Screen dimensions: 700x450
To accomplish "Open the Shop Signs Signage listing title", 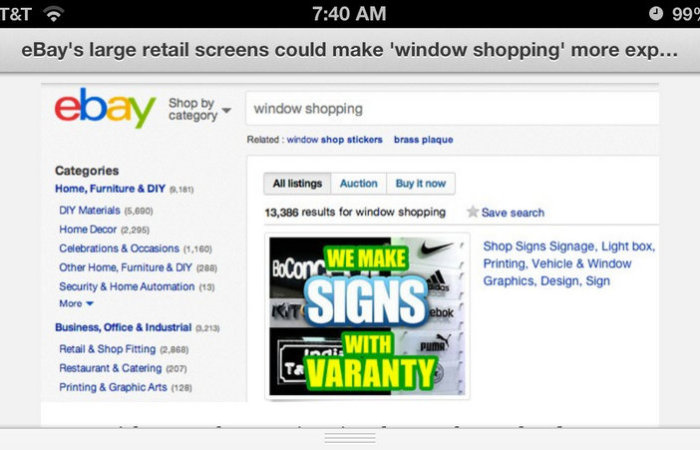I will pyautogui.click(x=569, y=263).
